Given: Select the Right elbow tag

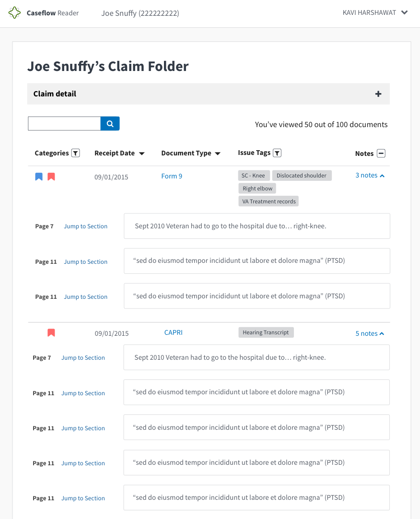Looking at the screenshot, I should coord(257,189).
